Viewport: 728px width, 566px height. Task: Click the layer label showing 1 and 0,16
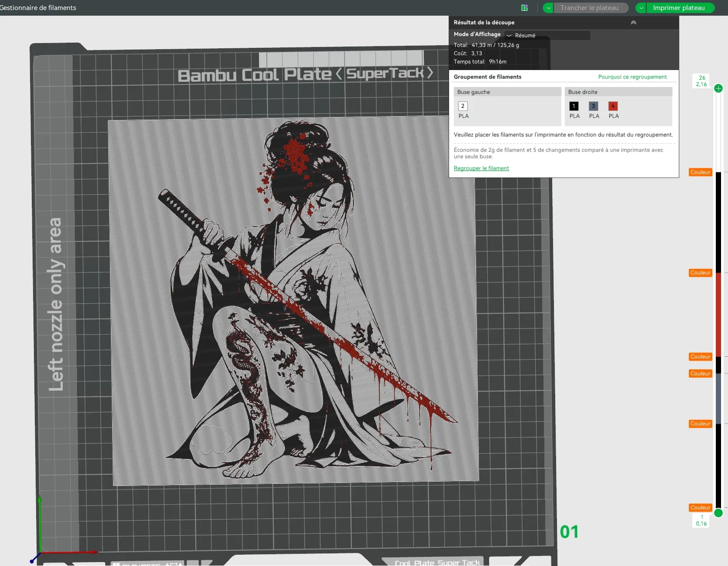coord(701,520)
